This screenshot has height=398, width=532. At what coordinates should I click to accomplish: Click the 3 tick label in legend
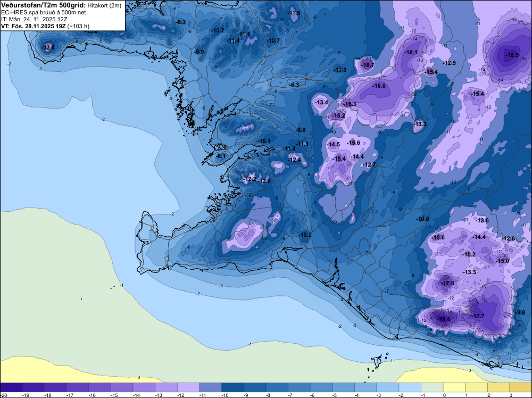511,395
